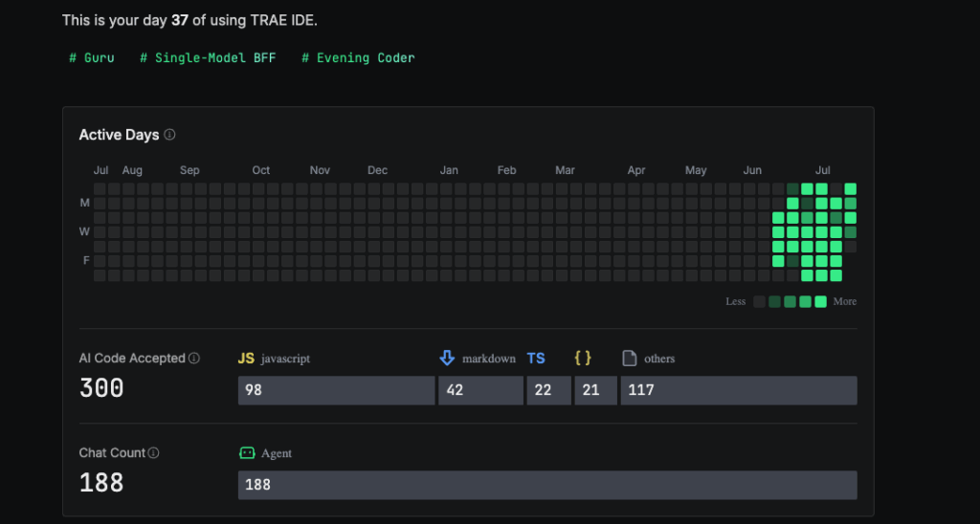Click the Jun month label
The height and width of the screenshot is (524, 980).
click(x=752, y=170)
